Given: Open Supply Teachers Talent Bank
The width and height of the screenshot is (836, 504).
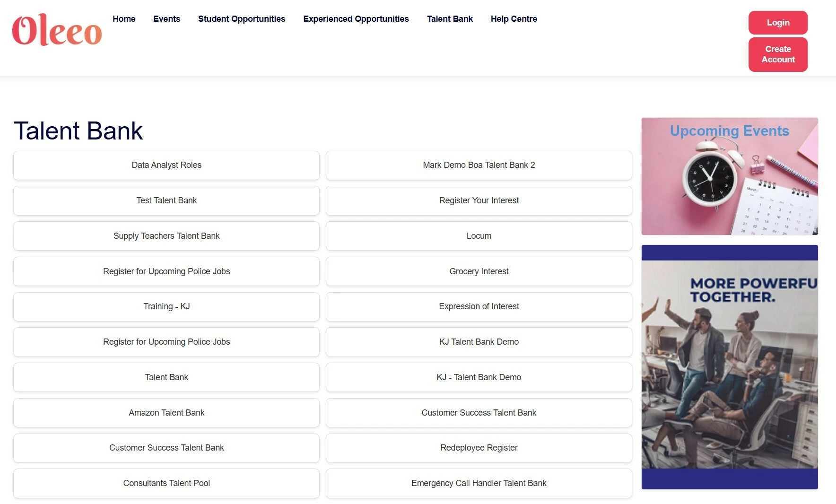Looking at the screenshot, I should 166,236.
